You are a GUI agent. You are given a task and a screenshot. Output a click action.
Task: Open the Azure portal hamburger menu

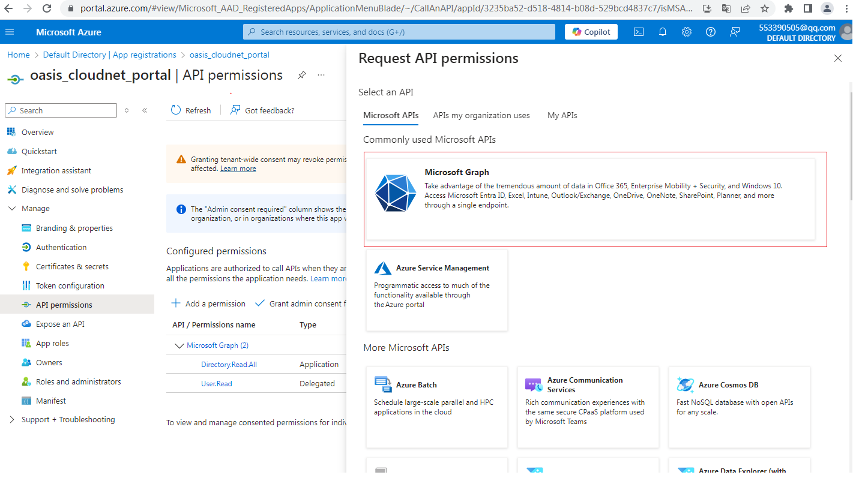(10, 32)
